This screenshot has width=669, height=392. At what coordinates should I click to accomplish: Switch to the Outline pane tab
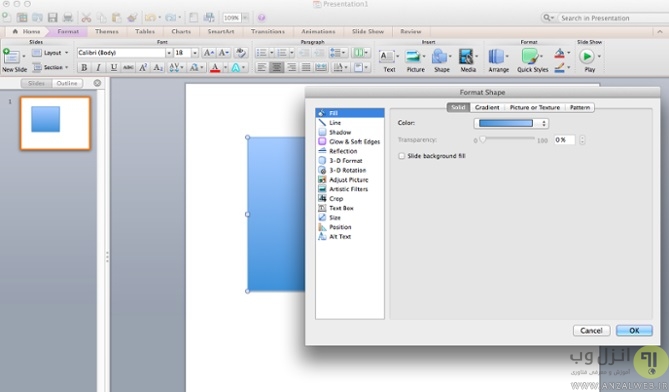pos(67,83)
